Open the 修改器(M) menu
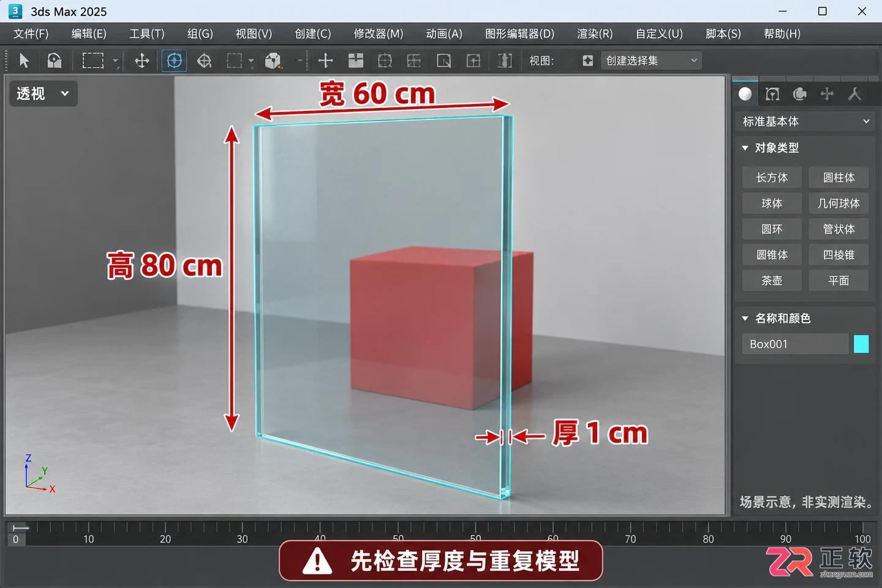Viewport: 882px width, 588px height. pos(379,34)
